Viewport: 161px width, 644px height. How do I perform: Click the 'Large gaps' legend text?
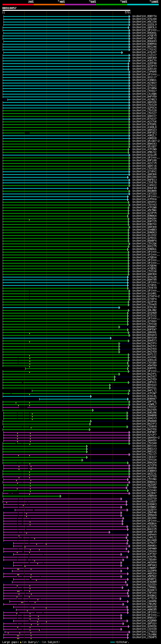[x=11, y=642]
